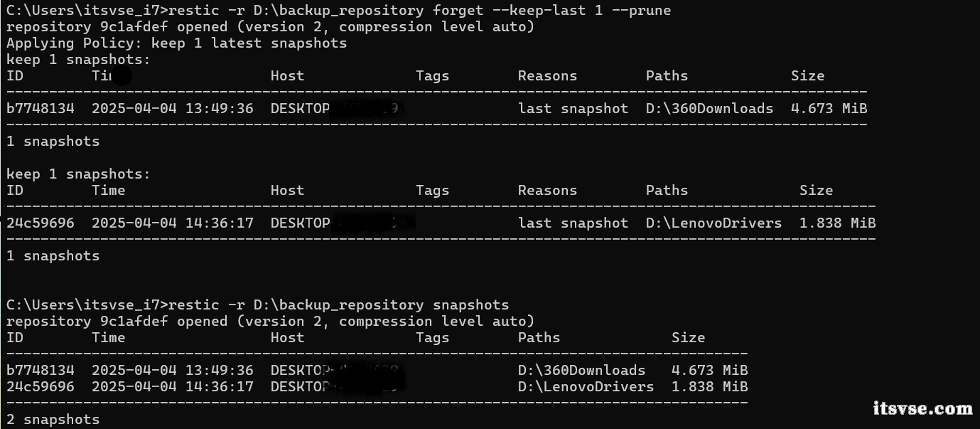980x429 pixels.
Task: Click the '2 snapshots' summary line
Action: (x=53, y=420)
